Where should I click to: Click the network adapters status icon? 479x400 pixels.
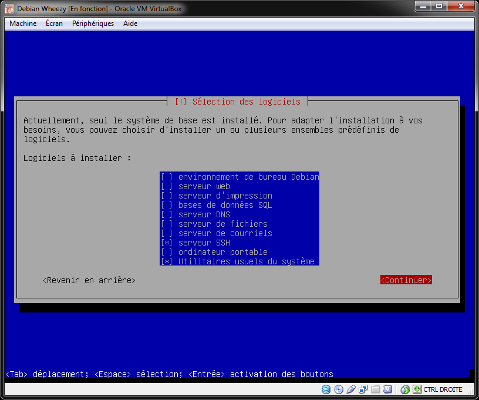click(x=363, y=389)
